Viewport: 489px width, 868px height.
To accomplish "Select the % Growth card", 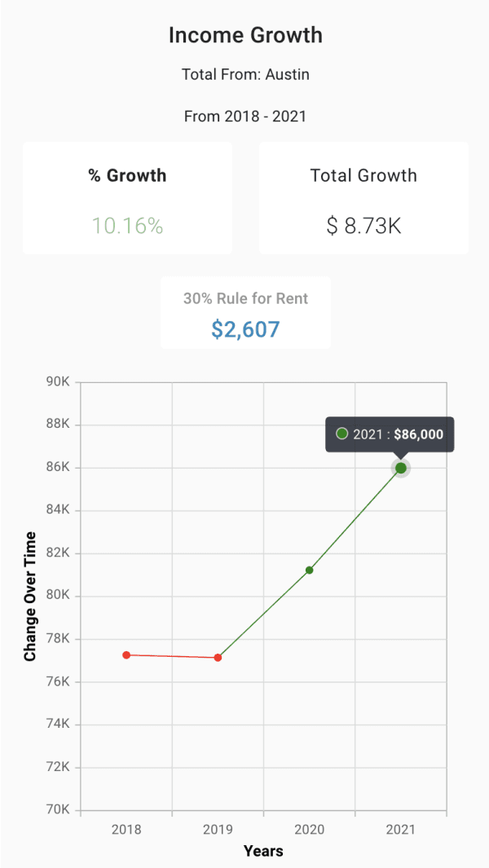I will [x=127, y=197].
